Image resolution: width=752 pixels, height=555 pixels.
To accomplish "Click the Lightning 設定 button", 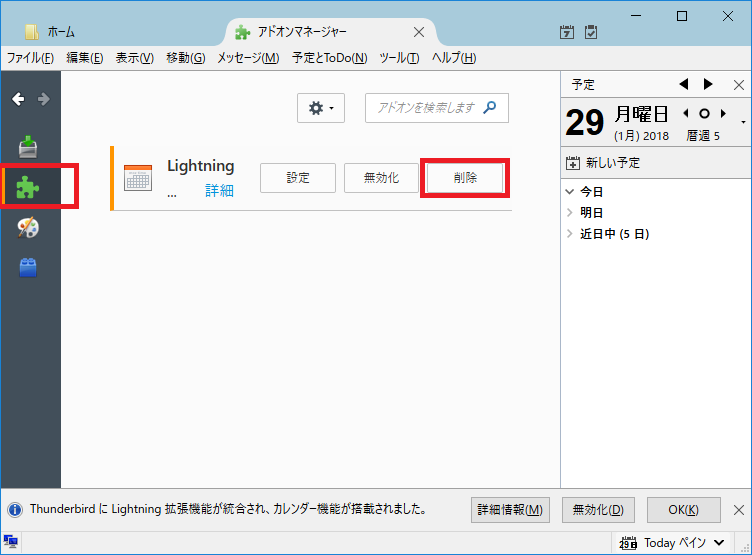I will (x=298, y=178).
